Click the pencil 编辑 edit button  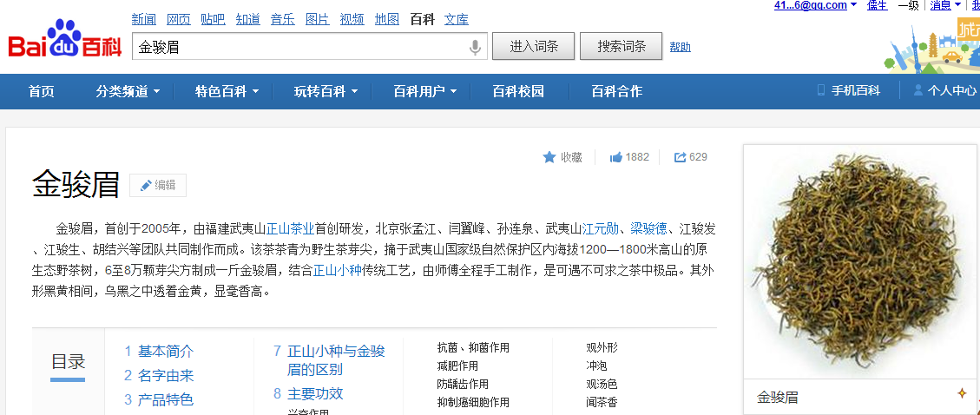click(x=158, y=185)
